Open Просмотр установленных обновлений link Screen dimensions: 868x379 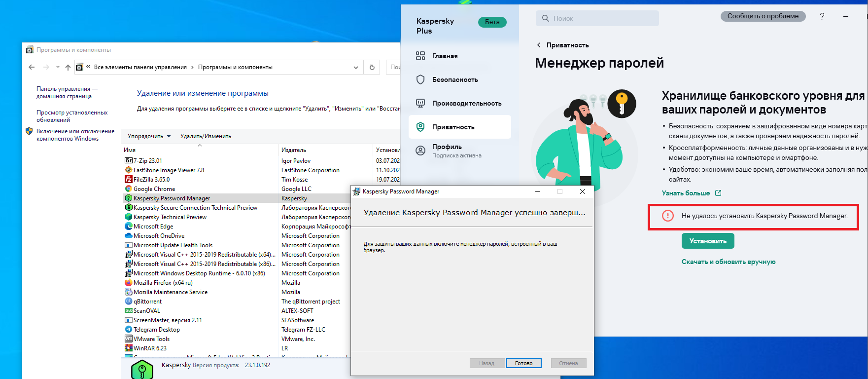[72, 116]
